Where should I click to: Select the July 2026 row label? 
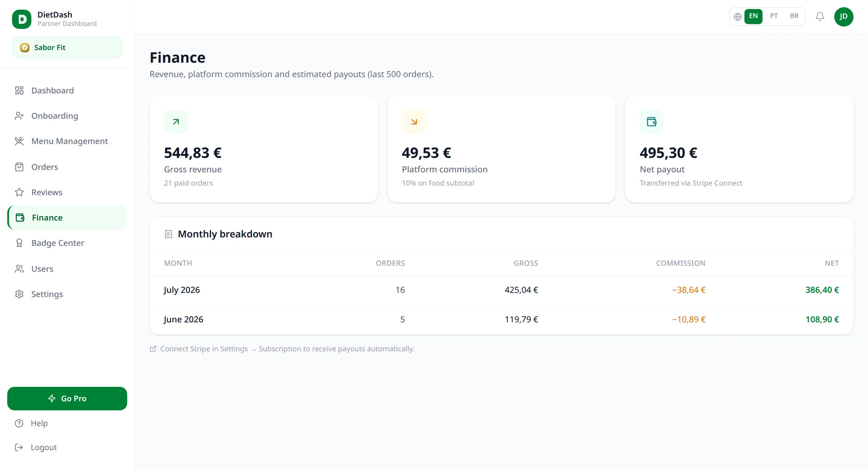182,290
